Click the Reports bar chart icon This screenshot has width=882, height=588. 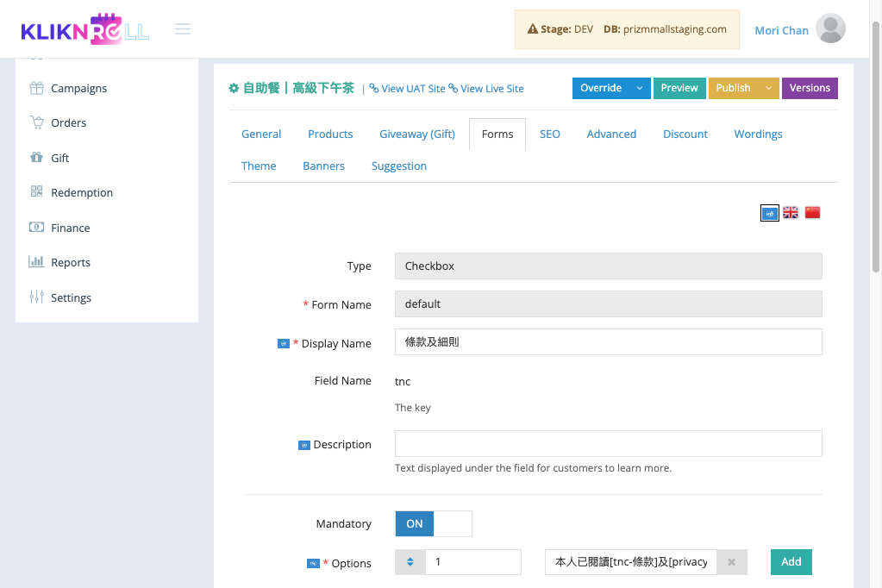pyautogui.click(x=36, y=261)
